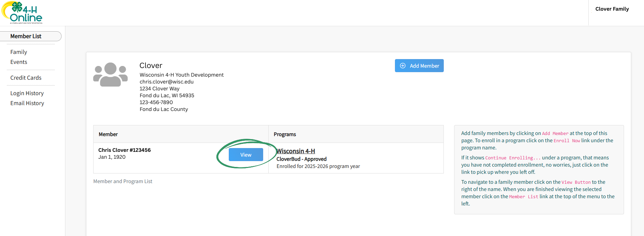
Task: Click the family group avatar icon
Action: [110, 75]
